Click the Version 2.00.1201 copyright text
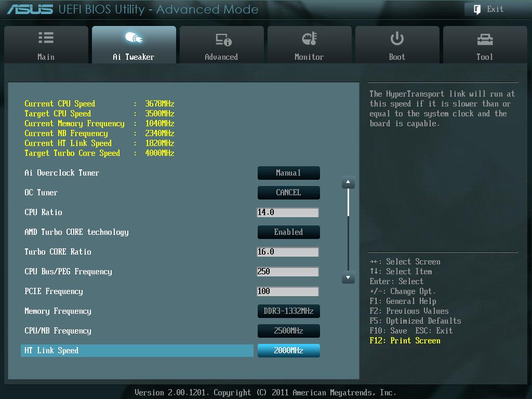 pos(265,393)
